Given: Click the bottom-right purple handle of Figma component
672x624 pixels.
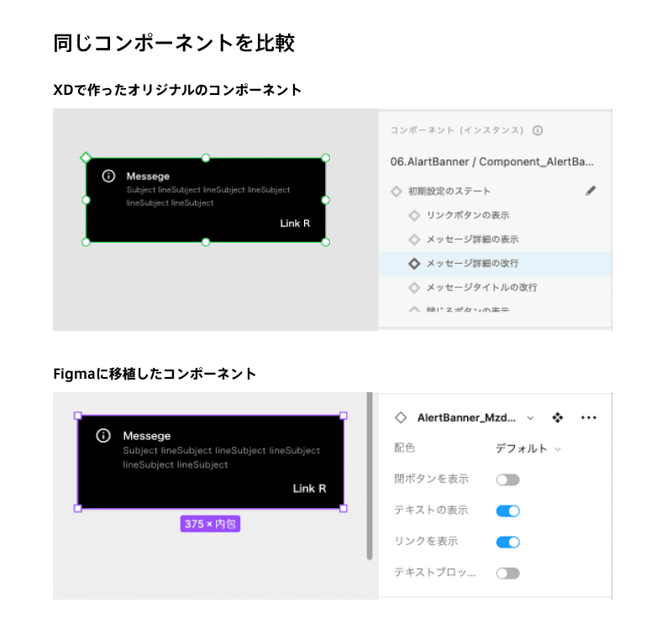Looking at the screenshot, I should [x=344, y=508].
